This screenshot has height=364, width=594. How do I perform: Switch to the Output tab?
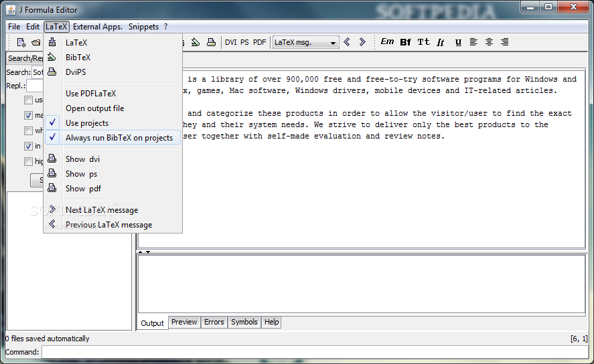[152, 323]
